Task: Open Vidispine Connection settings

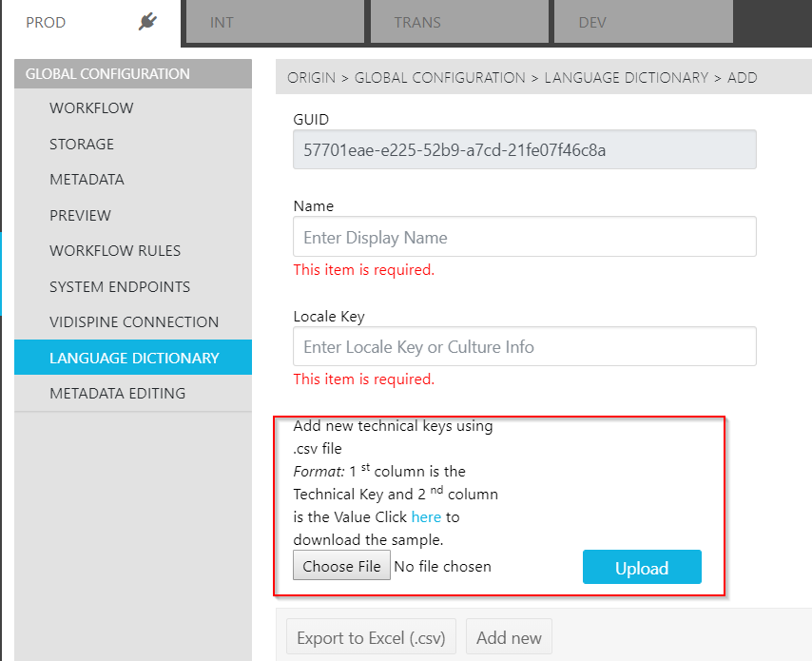Action: coord(134,322)
